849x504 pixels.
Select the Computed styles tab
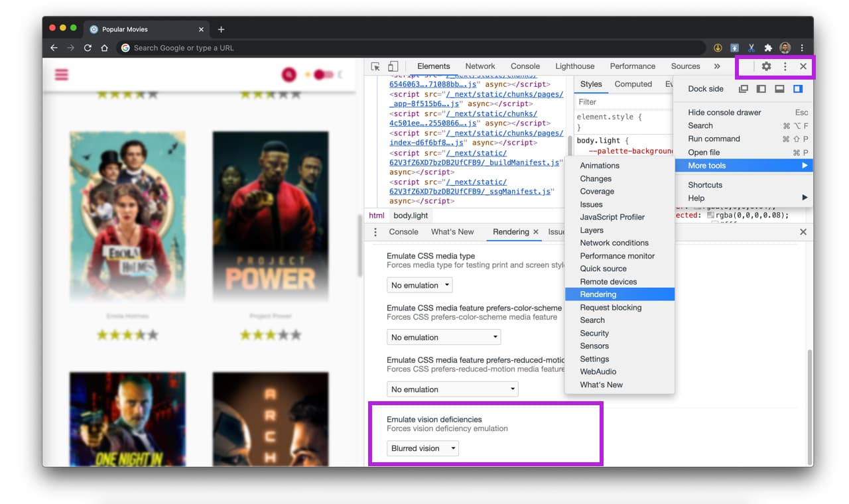[633, 84]
